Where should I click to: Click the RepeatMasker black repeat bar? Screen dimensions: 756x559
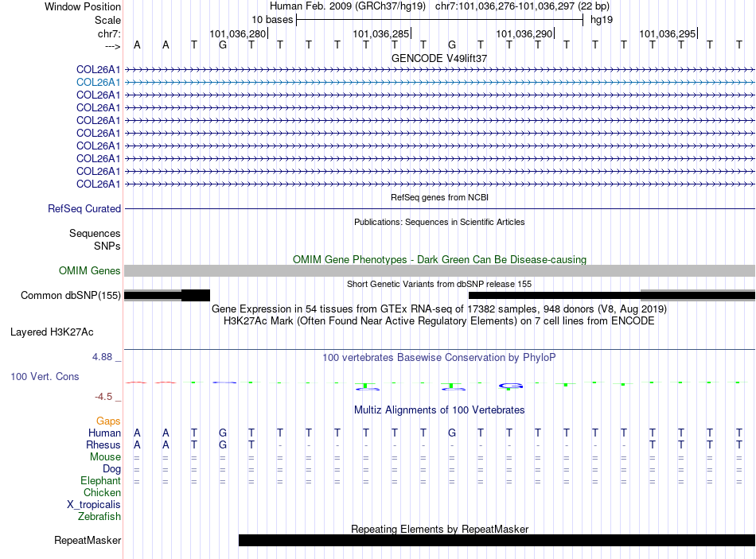pos(497,540)
